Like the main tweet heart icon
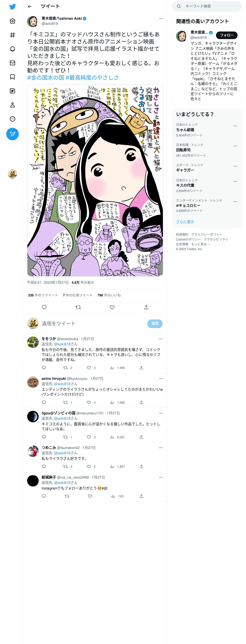The height and width of the screenshot is (644, 246). tap(112, 307)
